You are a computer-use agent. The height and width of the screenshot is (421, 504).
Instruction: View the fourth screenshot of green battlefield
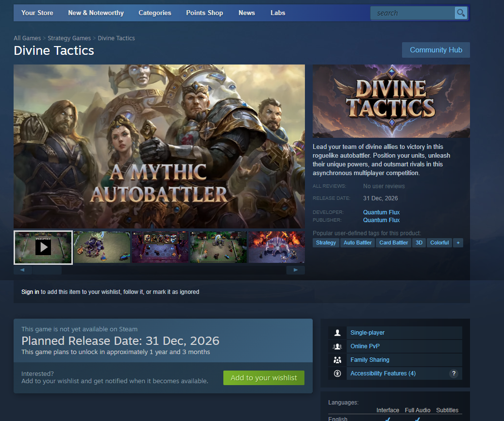[x=218, y=247]
